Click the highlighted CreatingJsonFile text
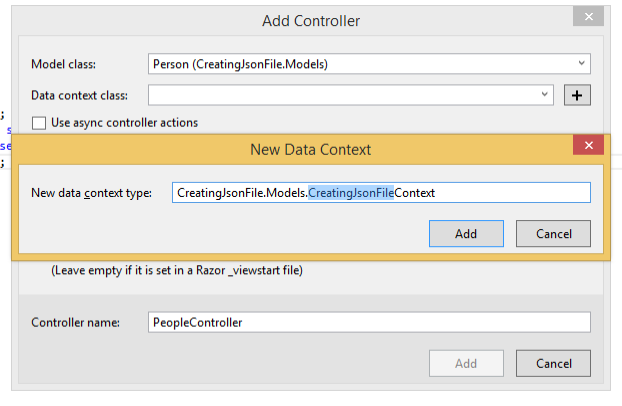 pos(351,192)
